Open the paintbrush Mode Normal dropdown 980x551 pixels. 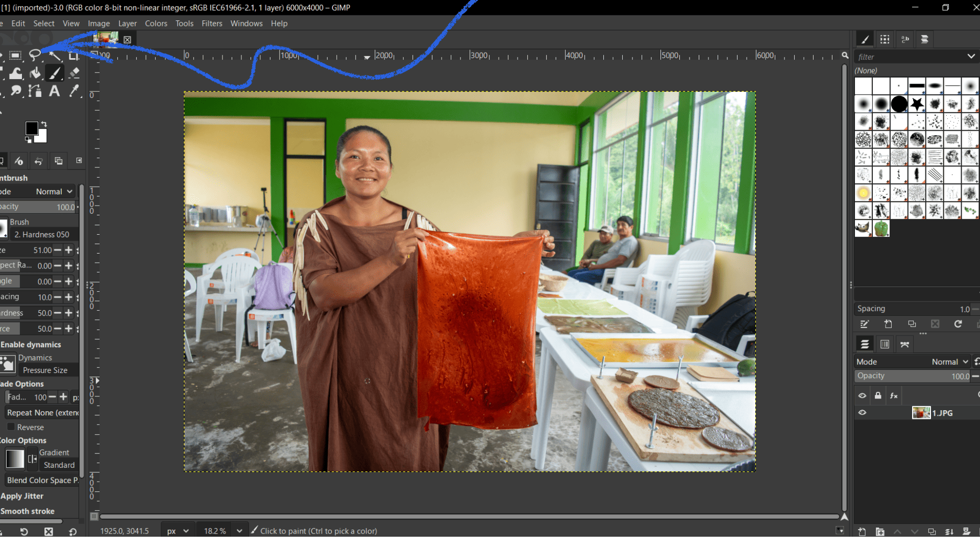[x=54, y=191]
